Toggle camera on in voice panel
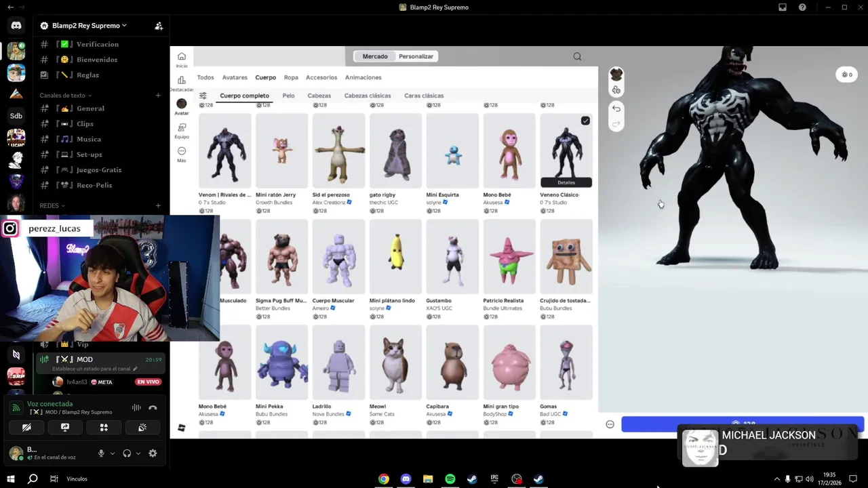 (26, 428)
